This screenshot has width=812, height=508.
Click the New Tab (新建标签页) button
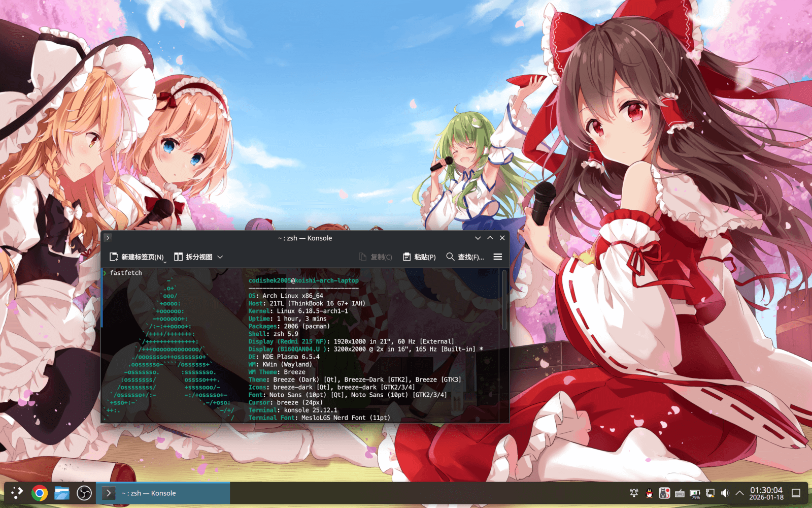click(137, 257)
